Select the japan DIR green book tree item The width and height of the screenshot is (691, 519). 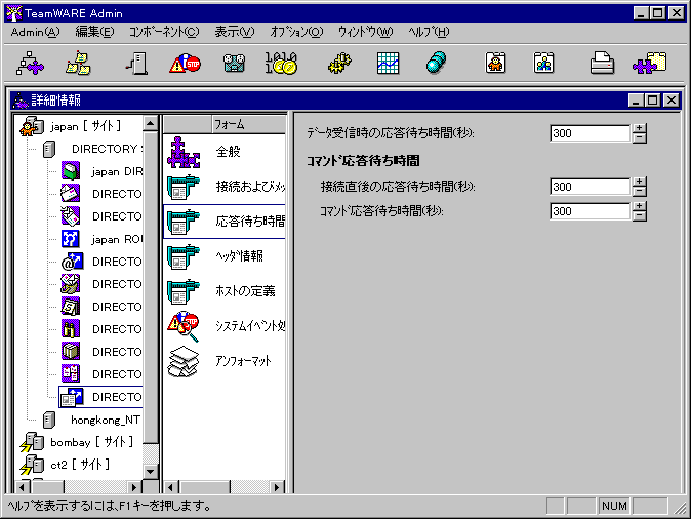(102, 171)
